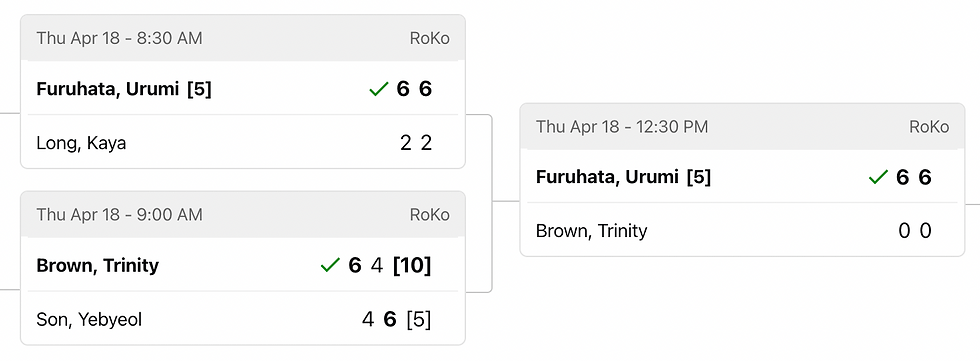Click Brown, Trinity in the 12:30 PM match
The image size is (980, 361).
(x=591, y=231)
